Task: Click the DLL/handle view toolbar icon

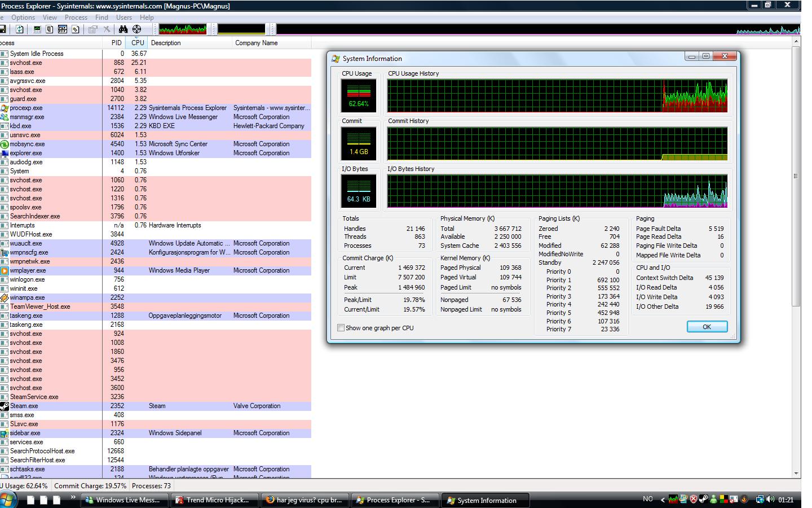Action: coord(76,29)
